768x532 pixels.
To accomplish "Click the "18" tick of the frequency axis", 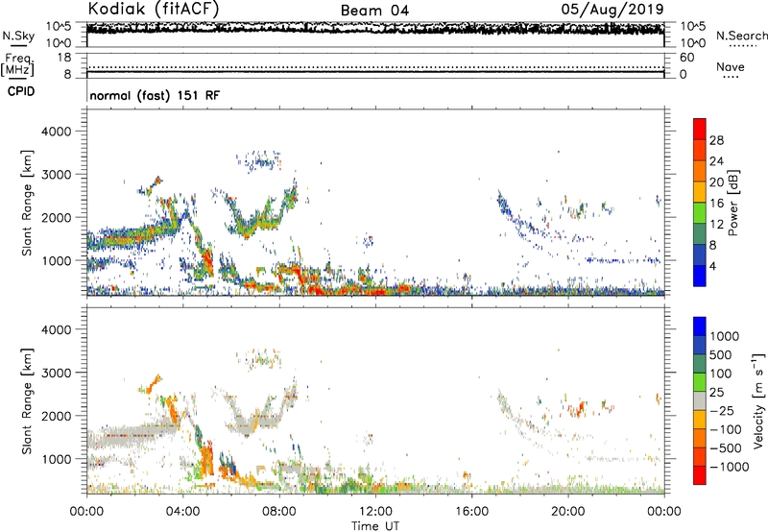I will 64,58.
